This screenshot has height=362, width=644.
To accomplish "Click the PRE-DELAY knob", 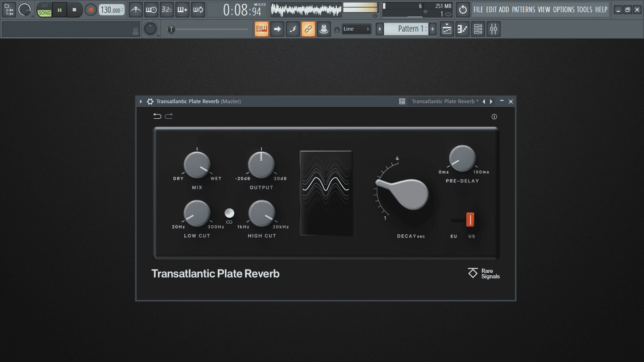I will pos(462,159).
